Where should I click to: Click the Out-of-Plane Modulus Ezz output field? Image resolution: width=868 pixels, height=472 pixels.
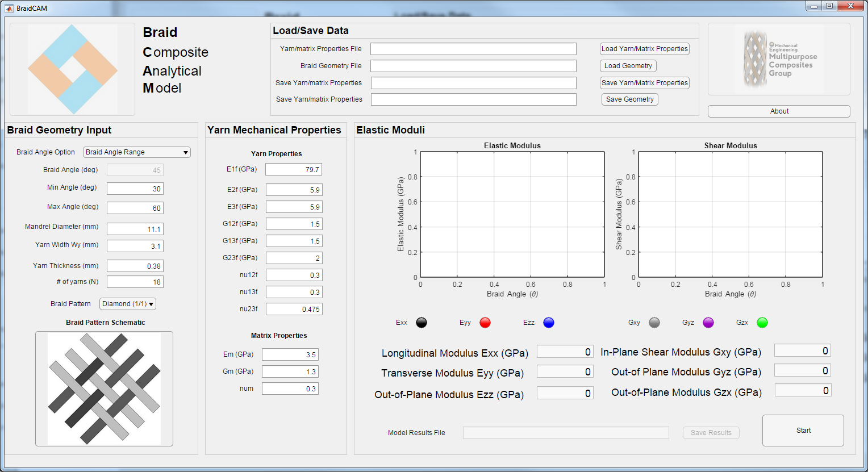[x=565, y=392]
